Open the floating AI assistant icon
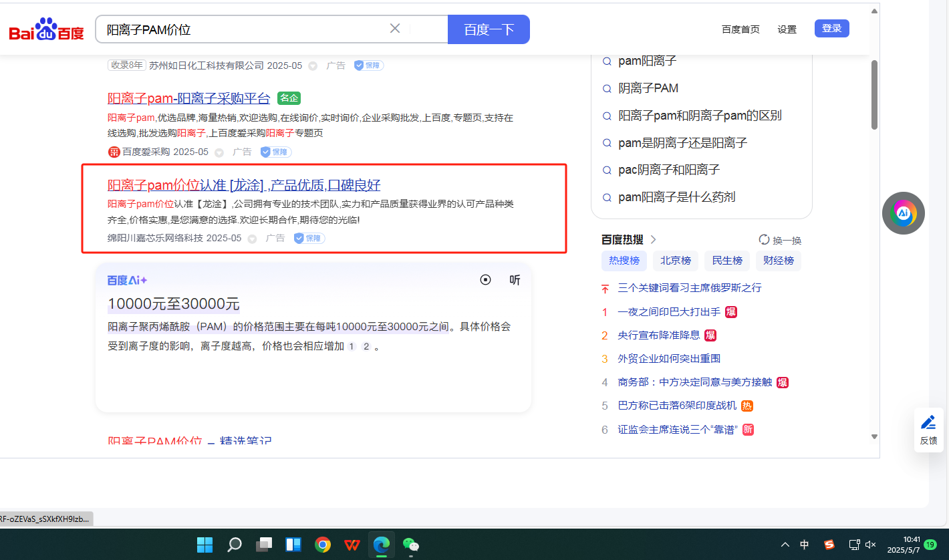The image size is (949, 560). pos(903,213)
